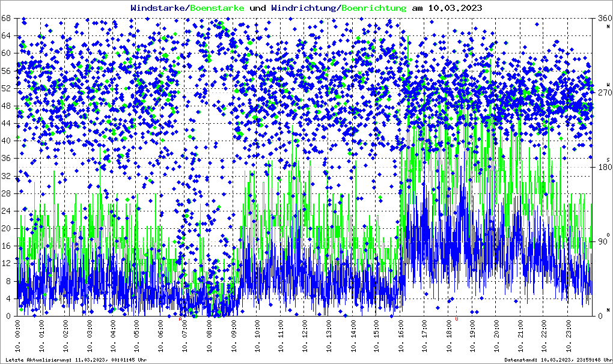
Task: Click the 05:00 time axis label
Action: [x=137, y=336]
